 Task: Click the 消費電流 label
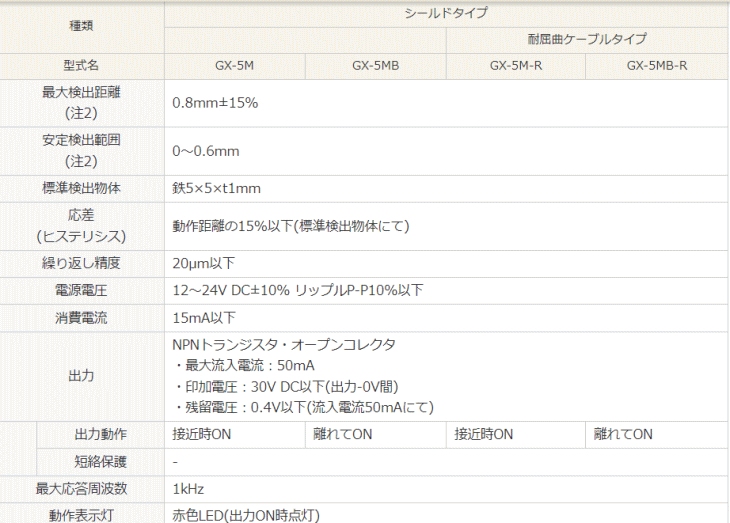click(81, 318)
